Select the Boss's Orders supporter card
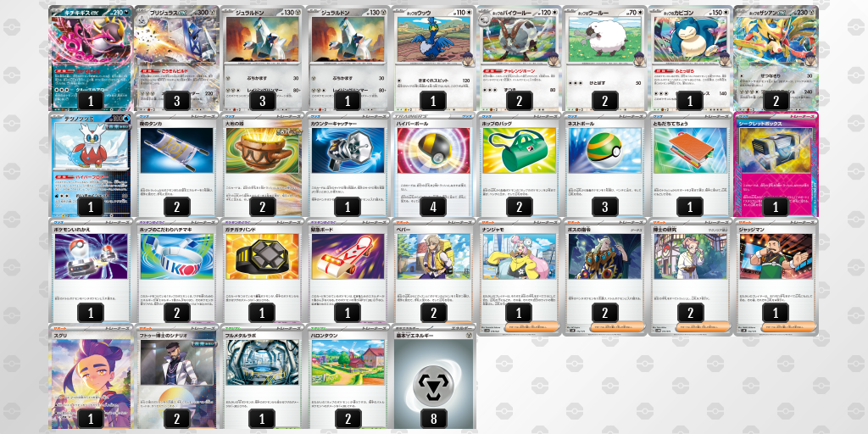The height and width of the screenshot is (434, 868). (604, 276)
